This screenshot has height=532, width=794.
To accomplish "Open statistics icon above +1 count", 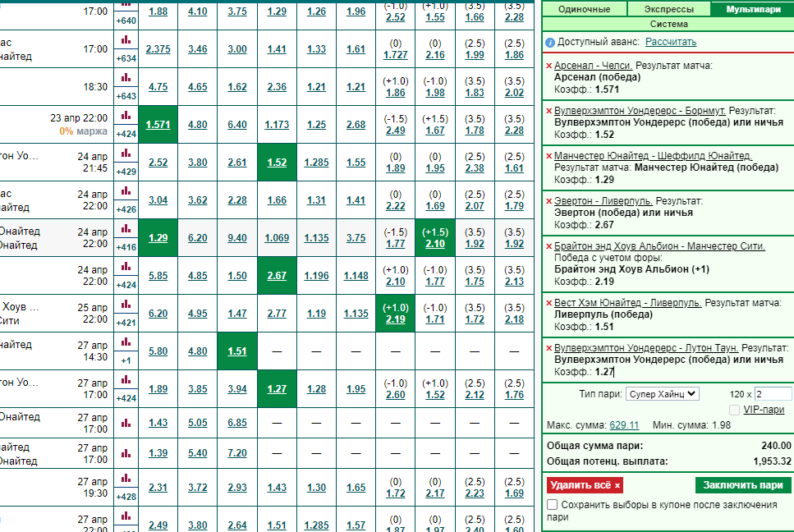I will pos(126,342).
